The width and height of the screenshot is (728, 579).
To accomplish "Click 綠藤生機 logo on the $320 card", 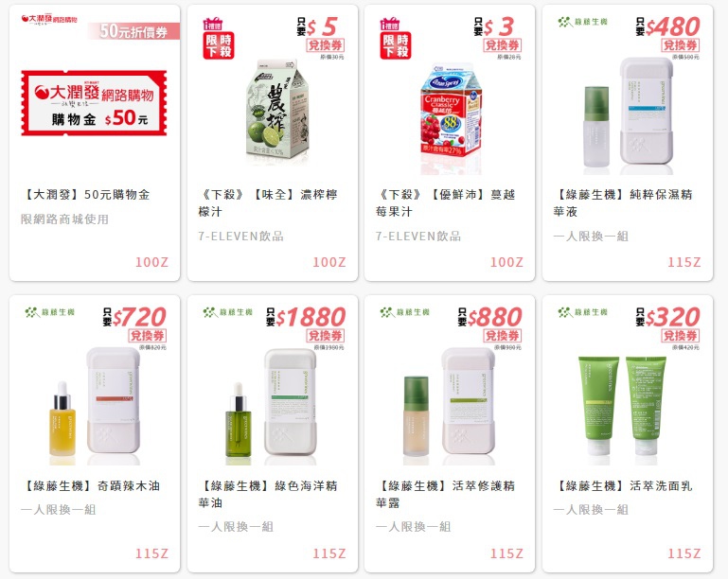I will [582, 312].
